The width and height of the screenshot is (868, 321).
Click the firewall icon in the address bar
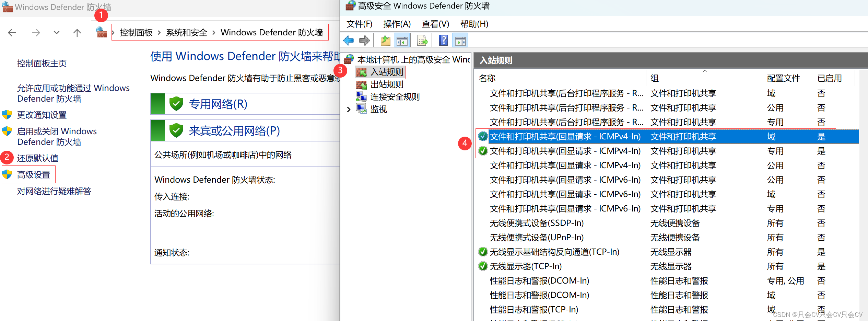click(x=102, y=32)
